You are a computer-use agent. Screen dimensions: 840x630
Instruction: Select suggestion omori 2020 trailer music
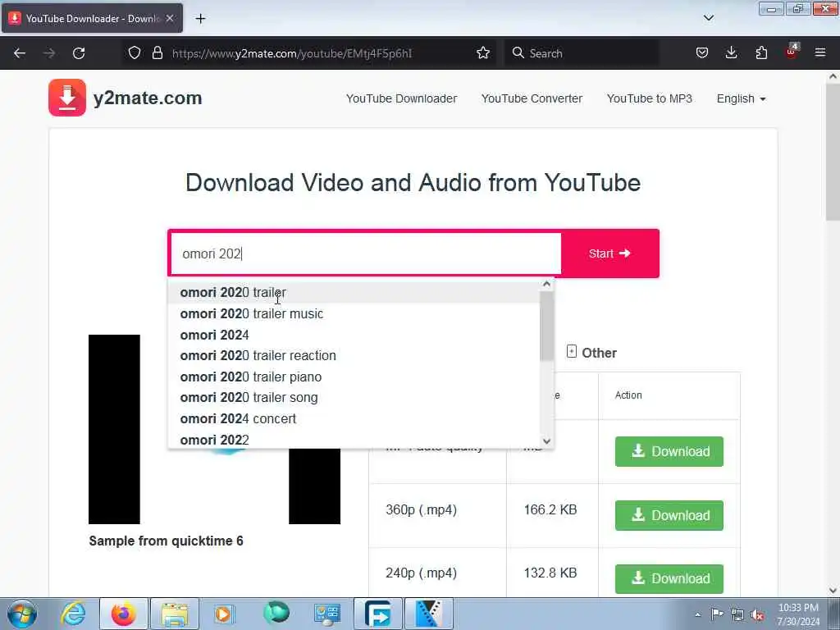pyautogui.click(x=354, y=313)
